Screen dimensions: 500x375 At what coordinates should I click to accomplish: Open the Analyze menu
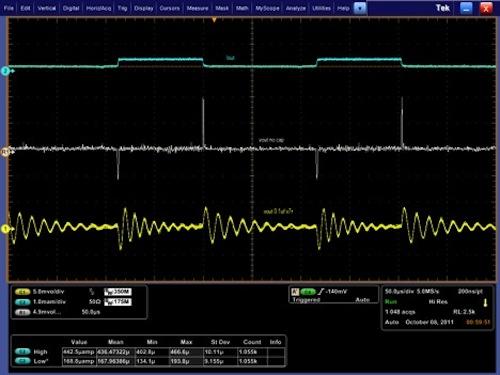[x=296, y=8]
